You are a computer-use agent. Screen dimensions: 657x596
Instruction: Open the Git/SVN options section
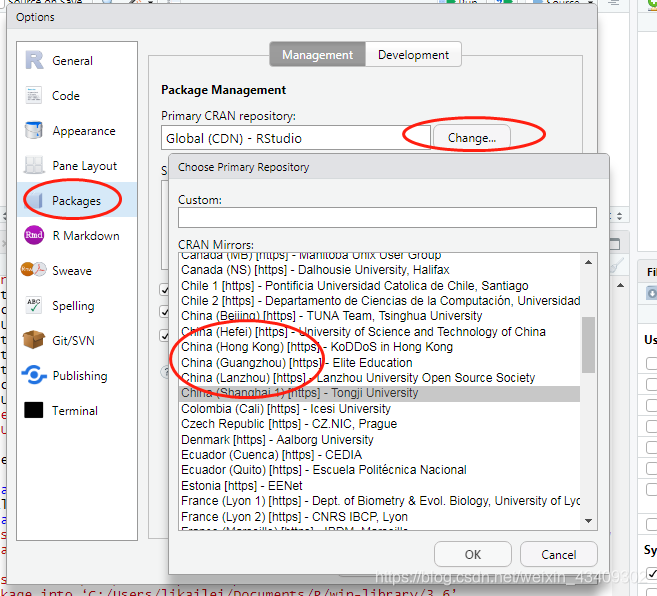tap(77, 340)
